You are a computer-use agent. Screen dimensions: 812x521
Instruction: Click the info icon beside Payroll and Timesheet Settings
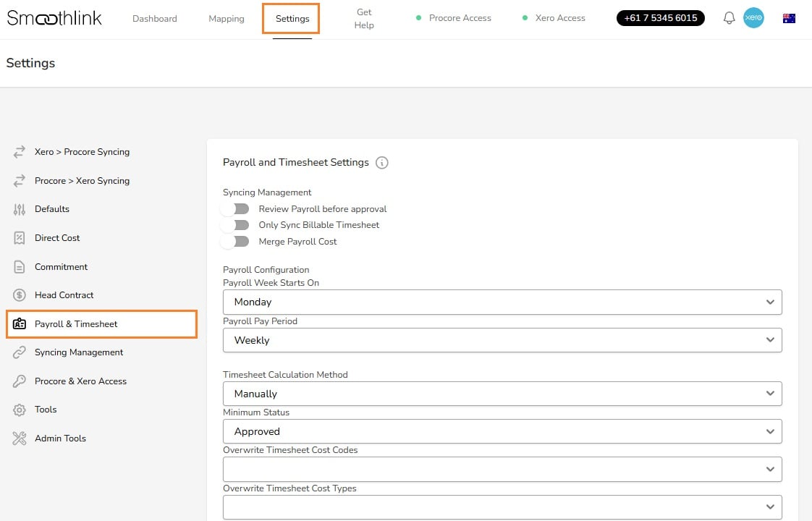point(382,163)
